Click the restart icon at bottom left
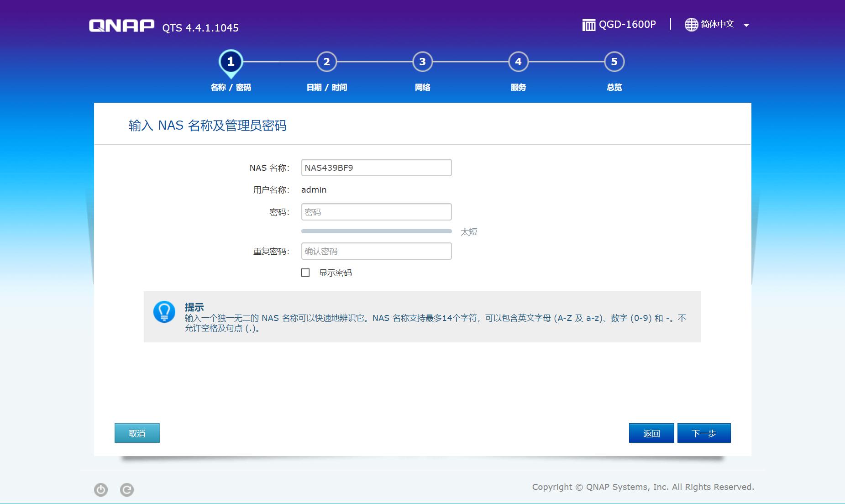The image size is (845, 504). click(x=127, y=489)
